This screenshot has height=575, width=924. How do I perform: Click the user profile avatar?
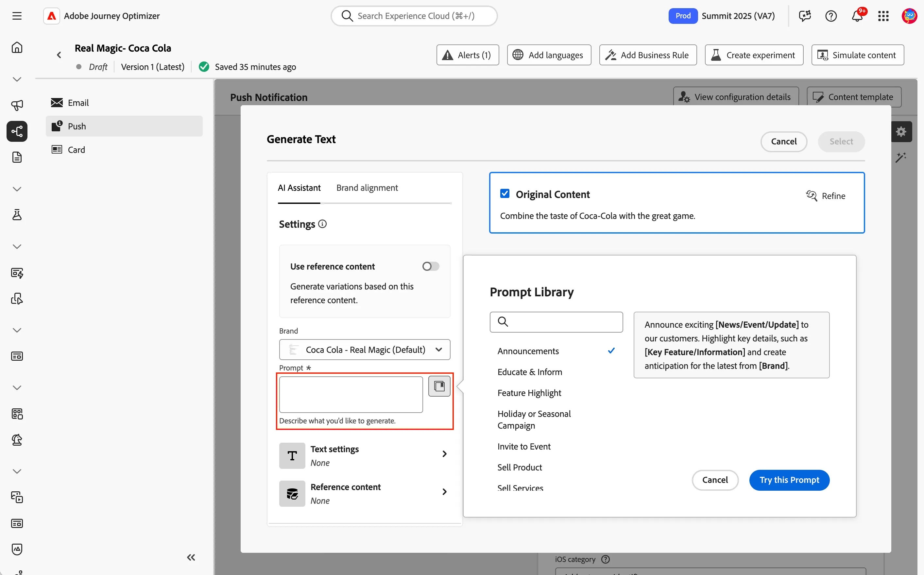[x=909, y=16]
